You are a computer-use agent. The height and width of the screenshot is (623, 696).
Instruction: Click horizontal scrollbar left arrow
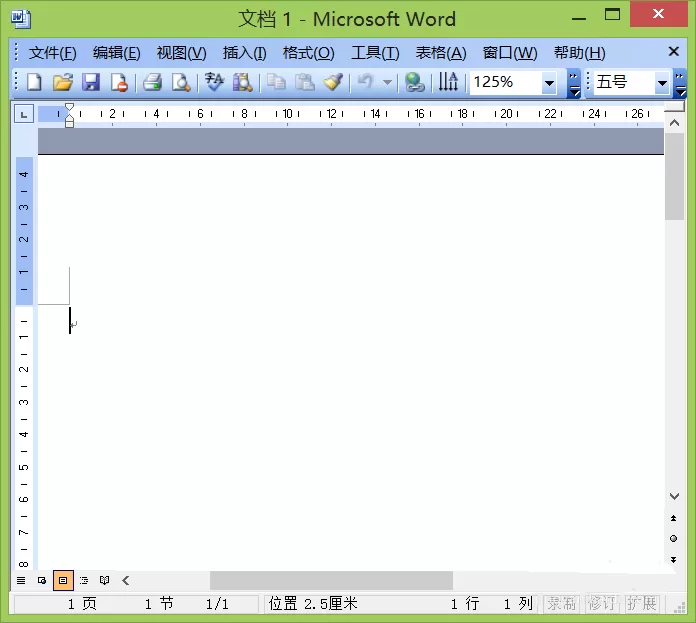(126, 580)
